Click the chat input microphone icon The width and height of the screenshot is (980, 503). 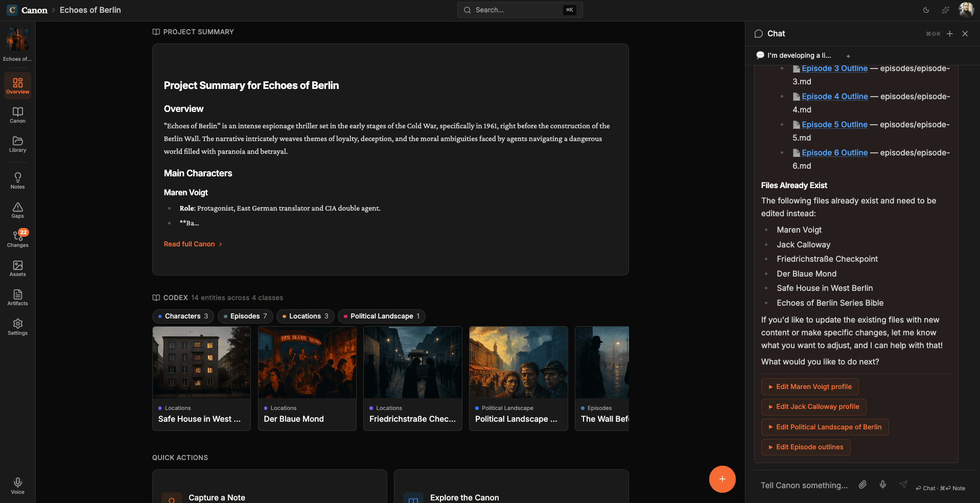pyautogui.click(x=883, y=485)
